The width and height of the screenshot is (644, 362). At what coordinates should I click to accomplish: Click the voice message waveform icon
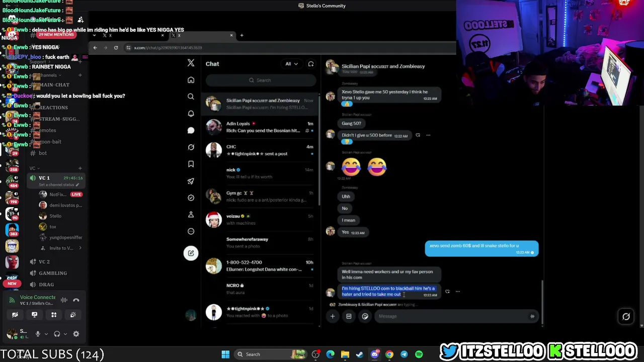(532, 316)
